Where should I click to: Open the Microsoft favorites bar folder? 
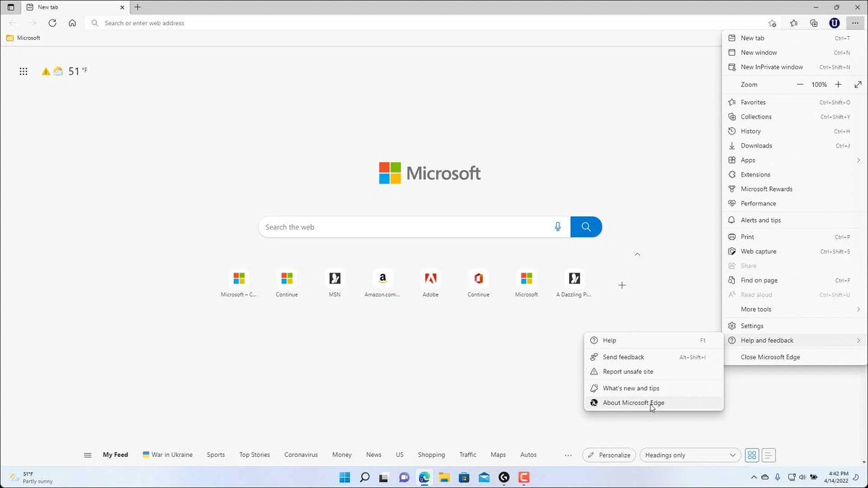(x=23, y=38)
